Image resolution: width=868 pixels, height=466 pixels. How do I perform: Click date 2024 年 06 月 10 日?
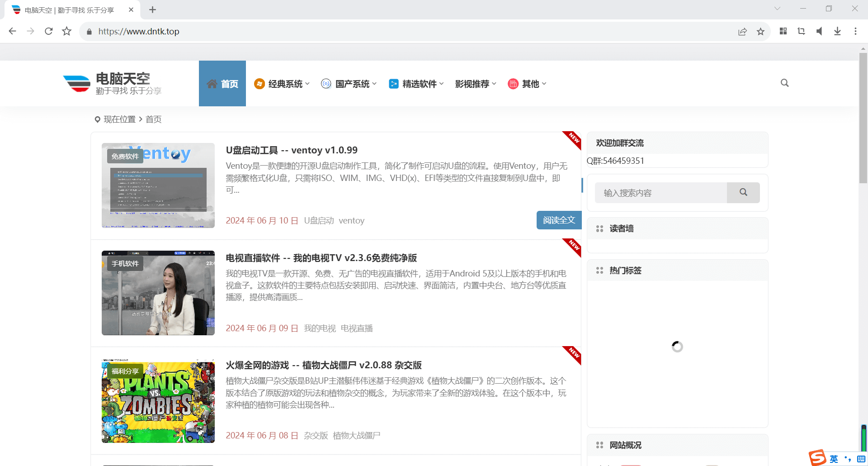pos(262,221)
